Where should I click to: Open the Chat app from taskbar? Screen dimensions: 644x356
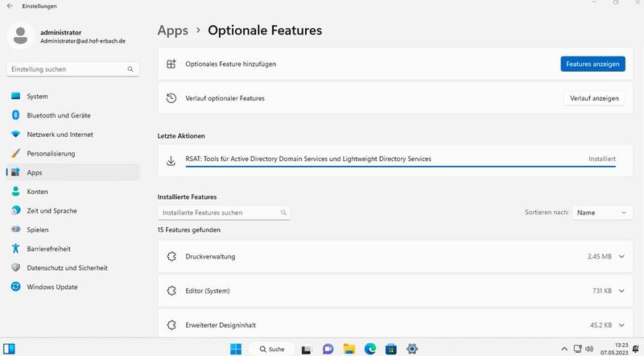(x=328, y=349)
